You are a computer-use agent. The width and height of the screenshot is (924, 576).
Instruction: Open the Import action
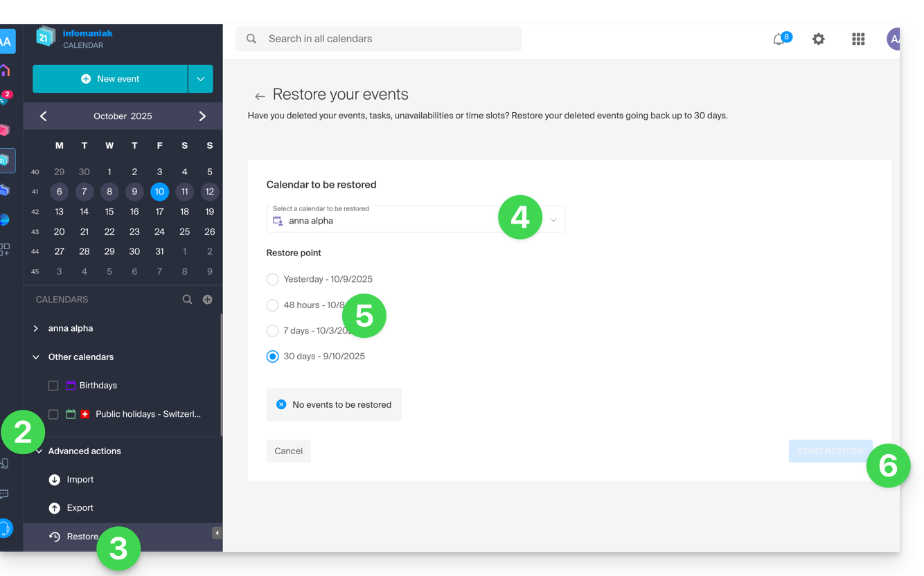click(80, 480)
